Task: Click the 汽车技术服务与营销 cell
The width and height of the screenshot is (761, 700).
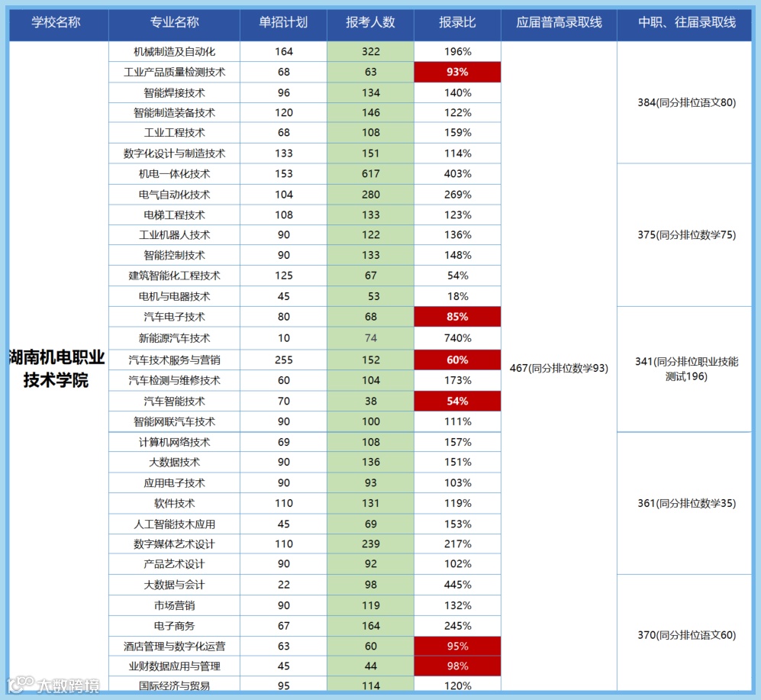Action: pos(174,360)
